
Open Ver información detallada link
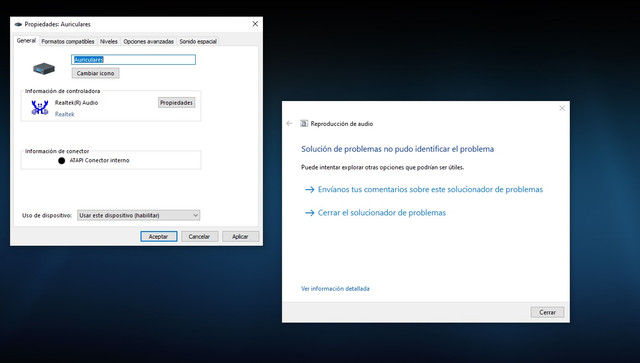pos(335,289)
